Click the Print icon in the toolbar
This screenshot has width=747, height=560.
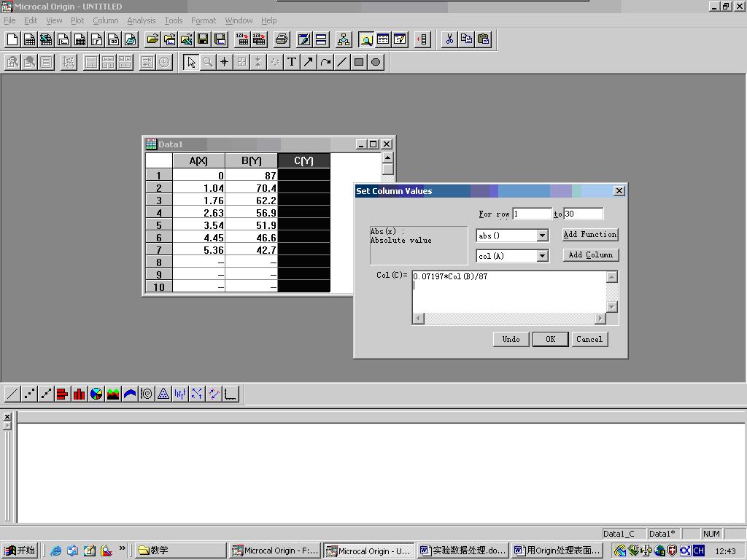[x=282, y=39]
